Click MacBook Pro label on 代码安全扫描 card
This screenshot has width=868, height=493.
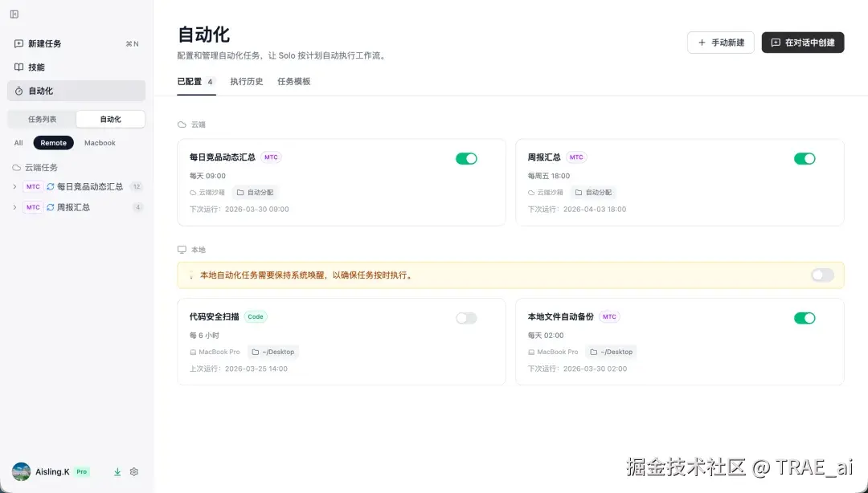(215, 352)
